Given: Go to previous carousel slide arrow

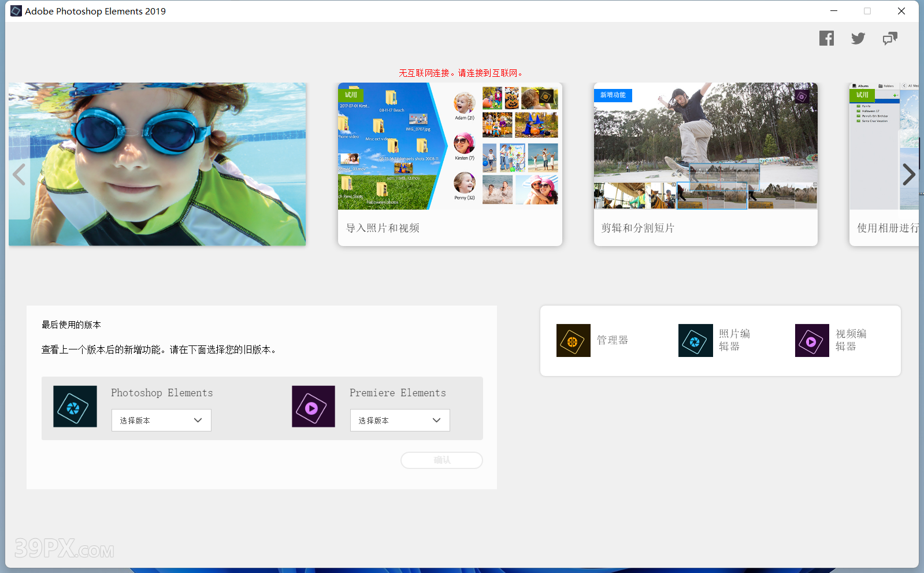Looking at the screenshot, I should (19, 174).
